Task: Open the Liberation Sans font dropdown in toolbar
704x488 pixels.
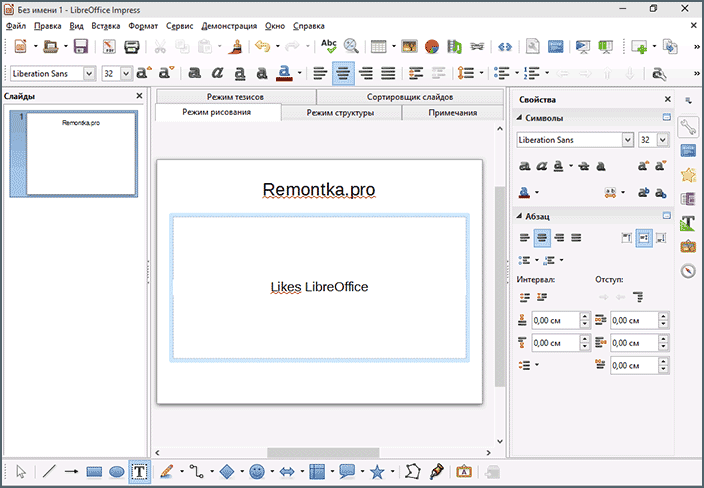Action: point(89,73)
